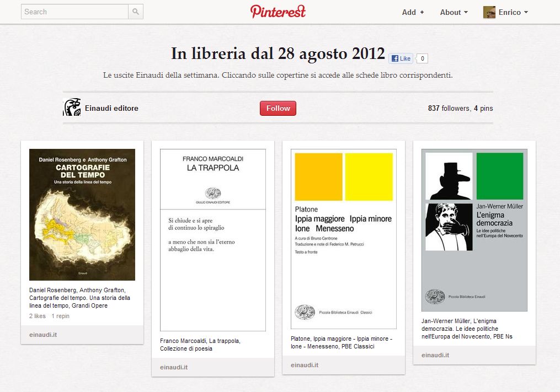The height and width of the screenshot is (392, 560).
Task: Visit einaudi.it under Platone pin
Action: tap(305, 365)
